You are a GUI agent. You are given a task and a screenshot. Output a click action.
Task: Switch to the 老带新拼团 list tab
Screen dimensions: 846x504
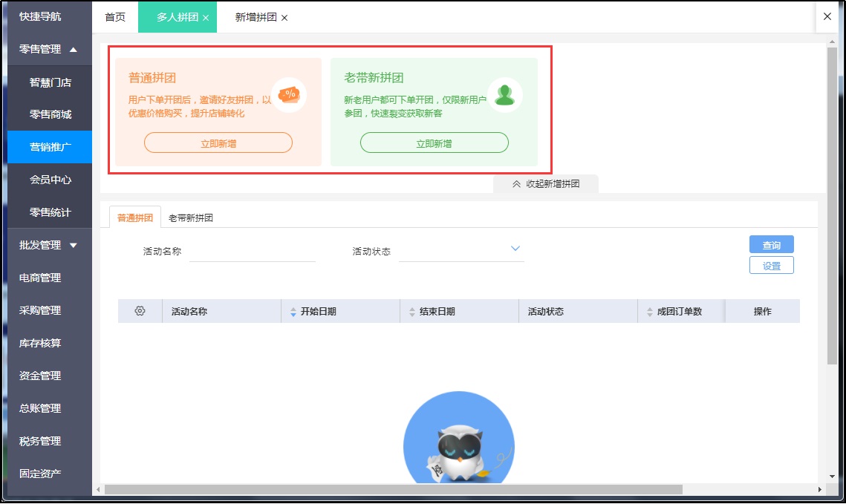[x=192, y=217]
